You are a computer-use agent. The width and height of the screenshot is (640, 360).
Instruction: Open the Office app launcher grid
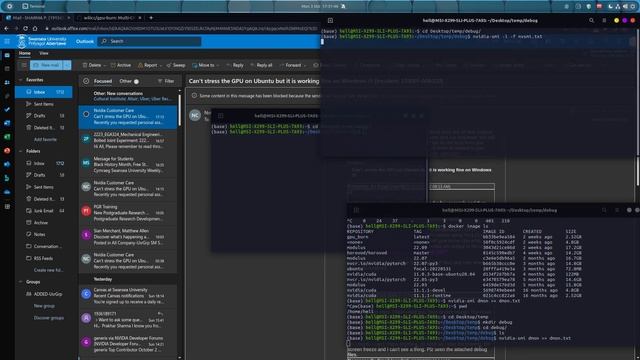tap(7, 41)
